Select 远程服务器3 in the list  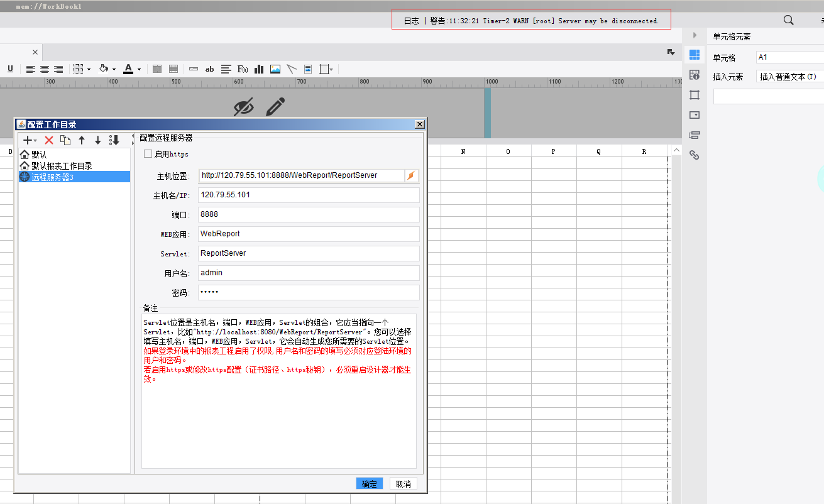point(74,177)
